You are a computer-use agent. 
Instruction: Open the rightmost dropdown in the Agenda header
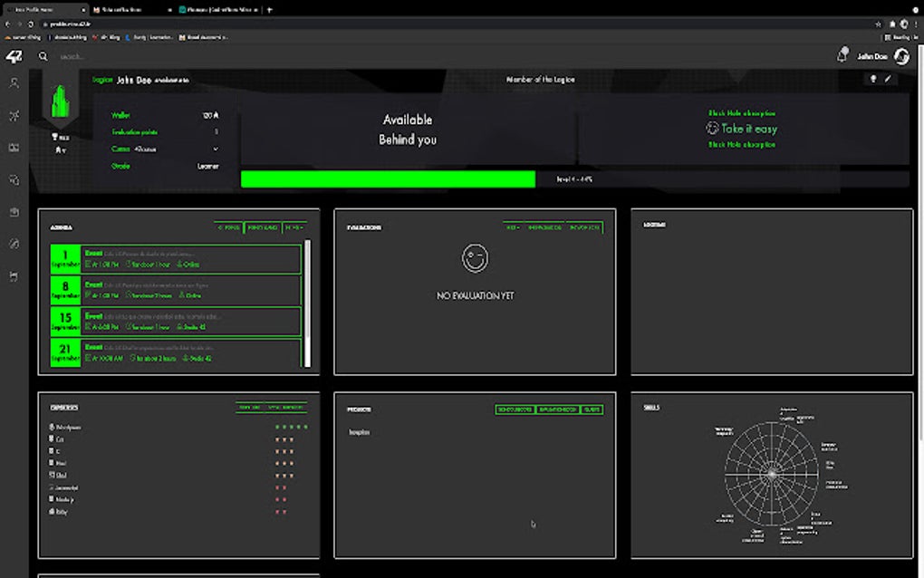[x=295, y=227]
